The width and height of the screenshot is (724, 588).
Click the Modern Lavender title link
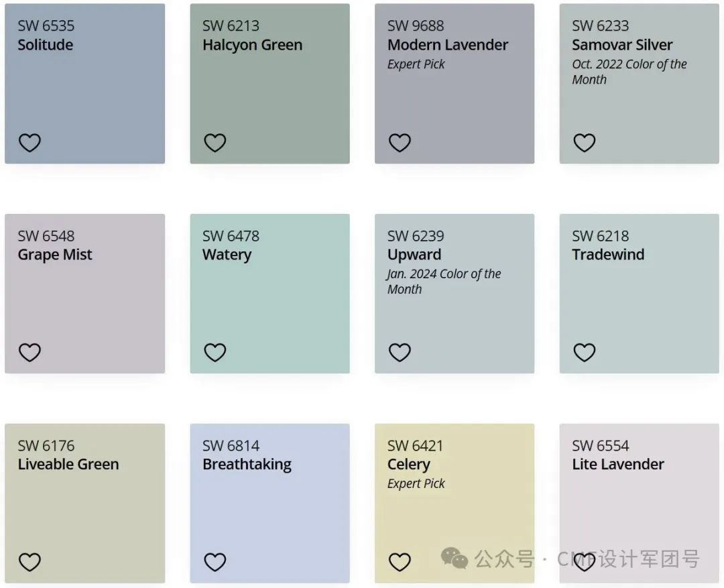[x=447, y=45]
